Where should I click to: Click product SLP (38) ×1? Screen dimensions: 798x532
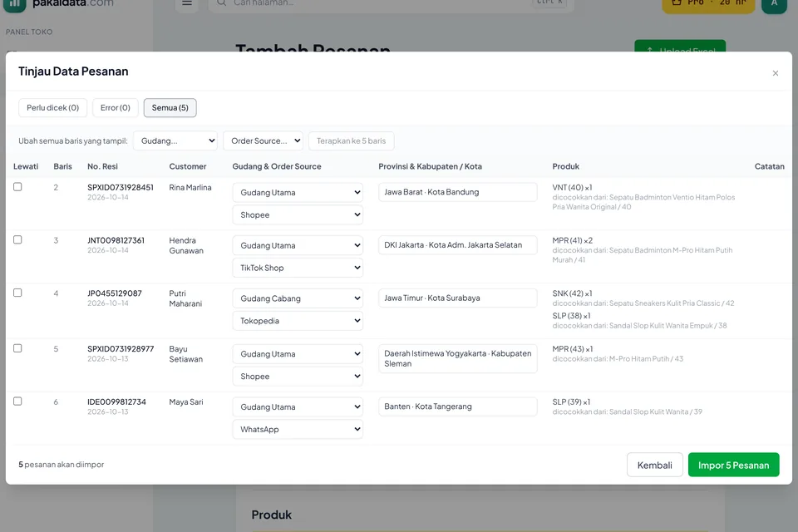point(572,316)
